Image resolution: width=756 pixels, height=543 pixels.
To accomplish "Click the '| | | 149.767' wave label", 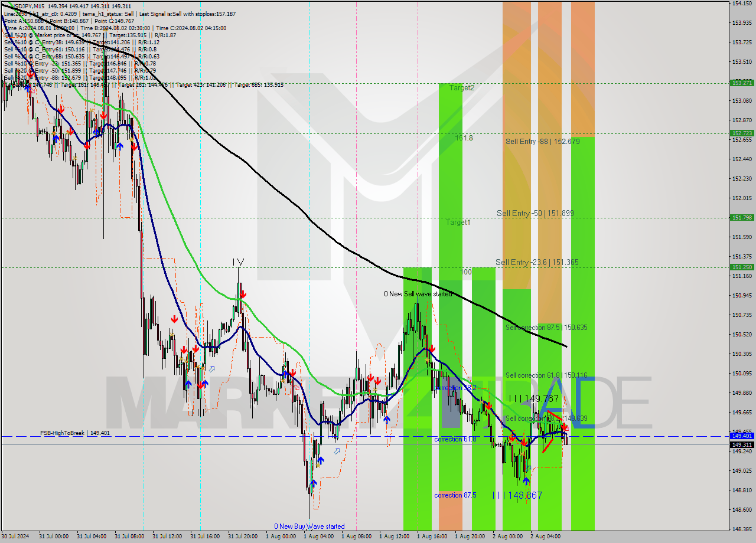I will (x=533, y=399).
